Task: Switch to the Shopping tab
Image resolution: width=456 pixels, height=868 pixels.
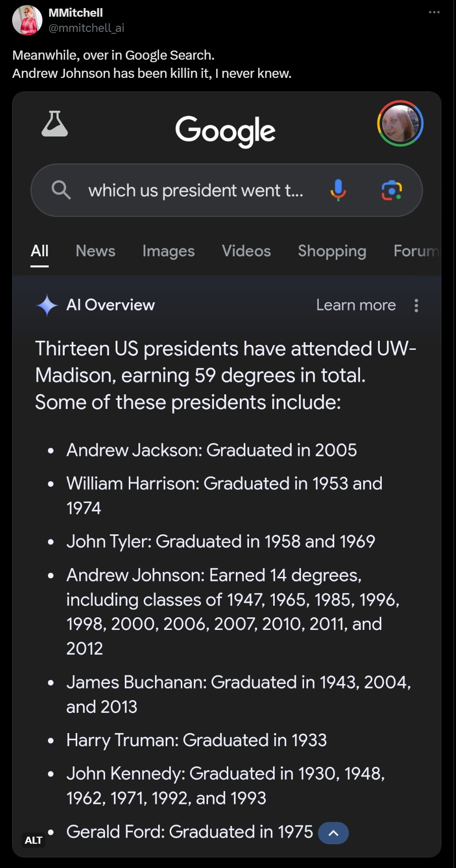Action: pyautogui.click(x=332, y=251)
